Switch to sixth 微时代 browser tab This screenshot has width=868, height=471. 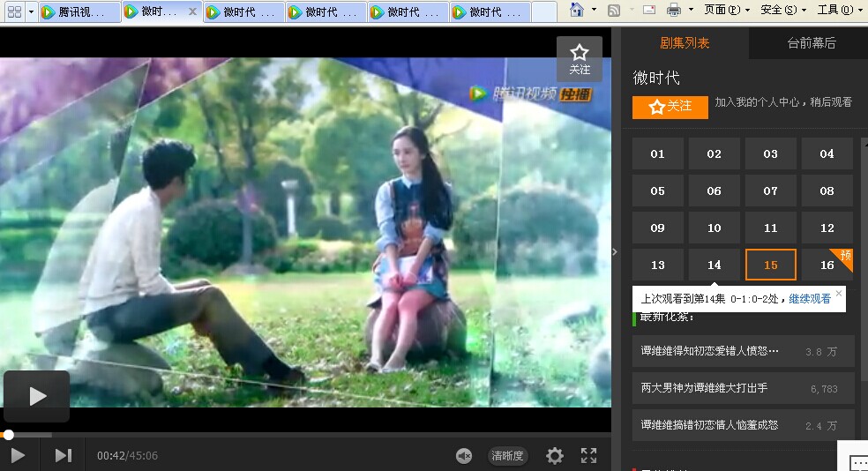(490, 11)
